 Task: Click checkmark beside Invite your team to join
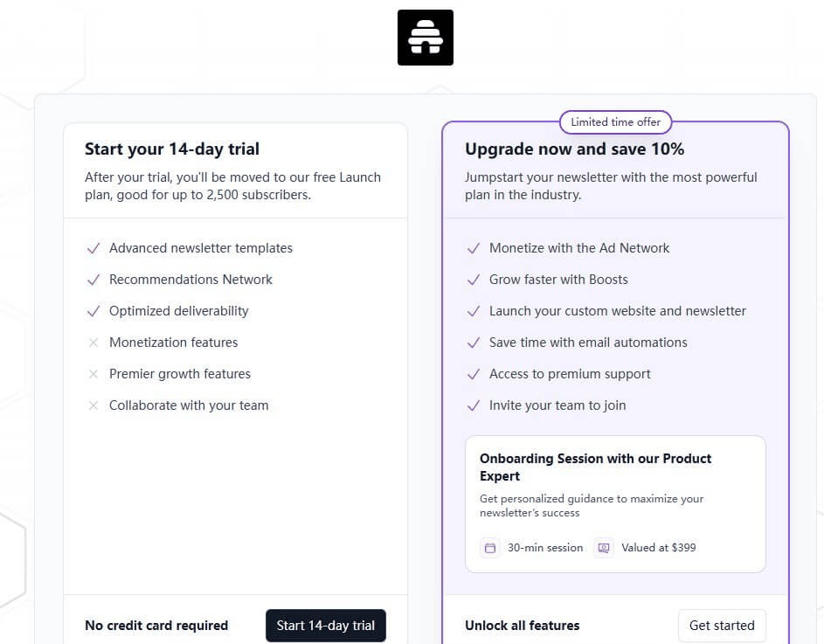(x=473, y=405)
